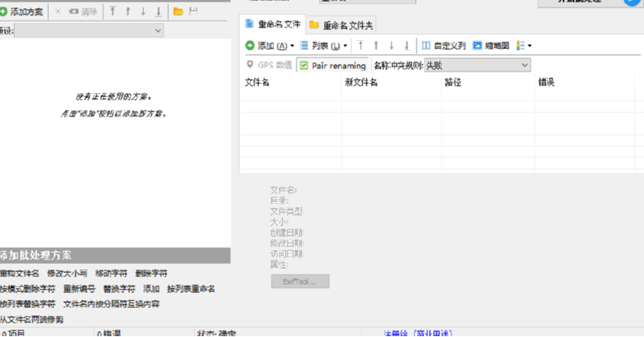Click the 注册给 (商业用途) status link
Viewport: 644px width, 337px height.
417,334
